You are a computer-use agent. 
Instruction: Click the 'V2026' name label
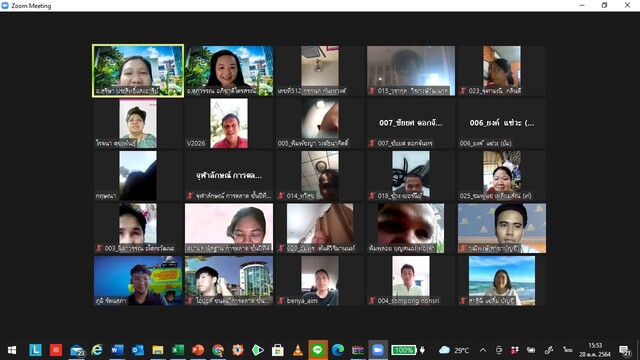coord(196,143)
